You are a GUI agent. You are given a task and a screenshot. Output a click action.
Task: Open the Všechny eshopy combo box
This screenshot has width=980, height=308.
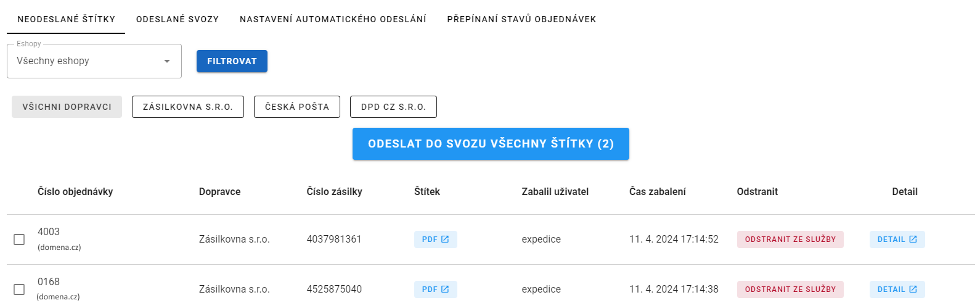(94, 61)
